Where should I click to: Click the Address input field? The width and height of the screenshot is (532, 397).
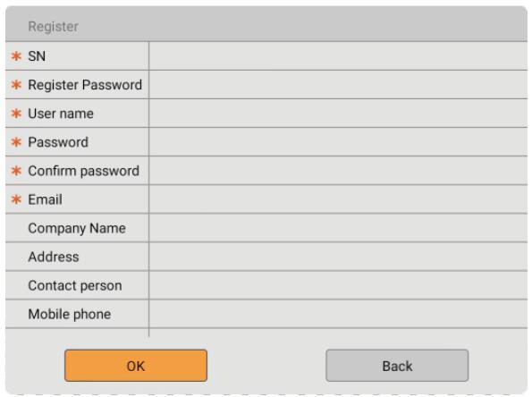pyautogui.click(x=338, y=257)
